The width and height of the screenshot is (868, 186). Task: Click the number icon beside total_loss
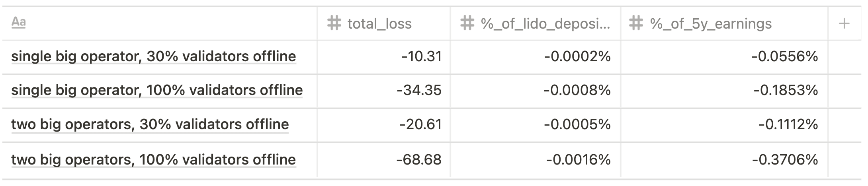click(x=334, y=23)
